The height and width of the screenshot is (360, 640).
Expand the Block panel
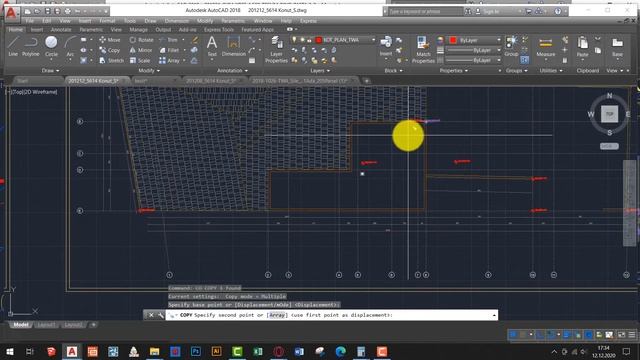pos(393,71)
